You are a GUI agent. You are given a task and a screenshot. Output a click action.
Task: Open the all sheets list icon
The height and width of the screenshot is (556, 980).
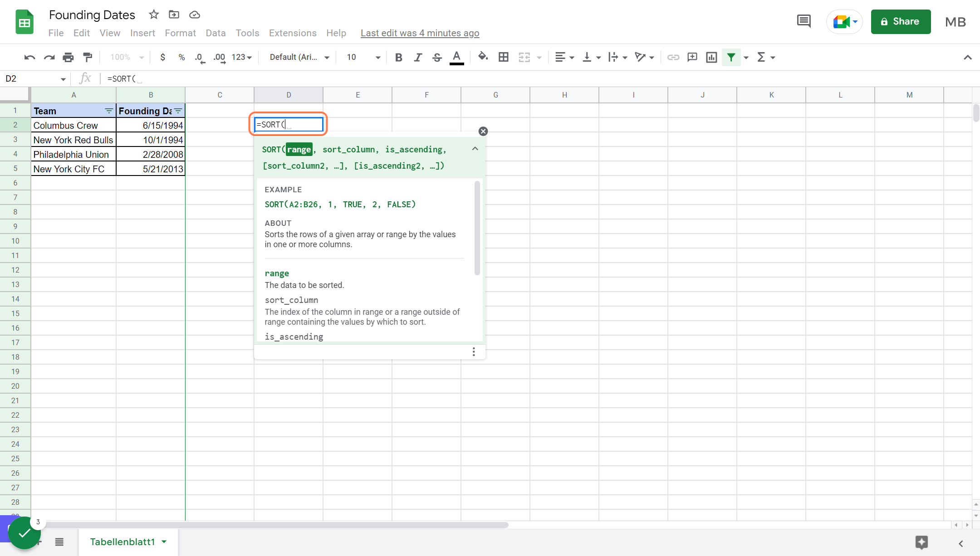tap(59, 542)
